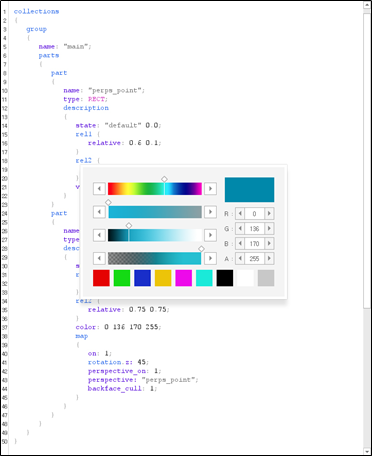Click the large teal color preview
Viewport: 372px width, 456px height.
pyautogui.click(x=249, y=190)
